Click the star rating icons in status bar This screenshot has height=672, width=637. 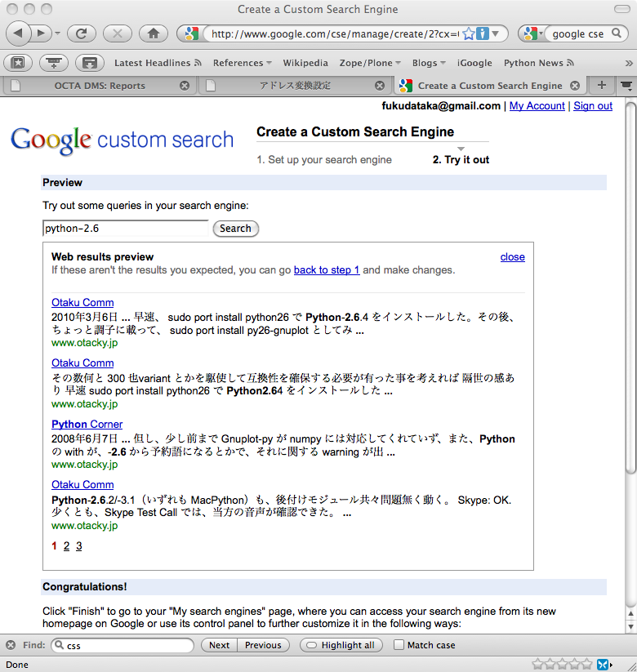click(x=562, y=665)
